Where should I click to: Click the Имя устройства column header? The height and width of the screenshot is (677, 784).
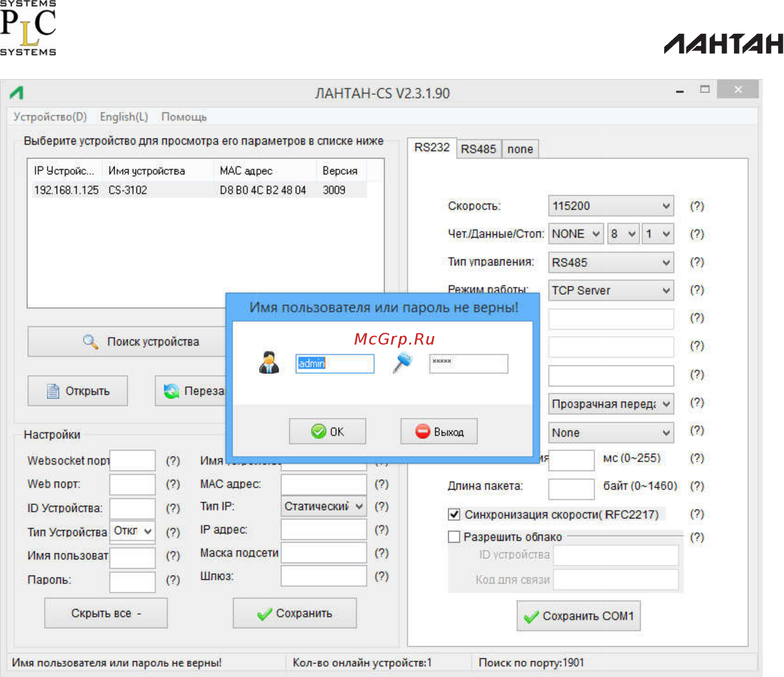[x=158, y=171]
